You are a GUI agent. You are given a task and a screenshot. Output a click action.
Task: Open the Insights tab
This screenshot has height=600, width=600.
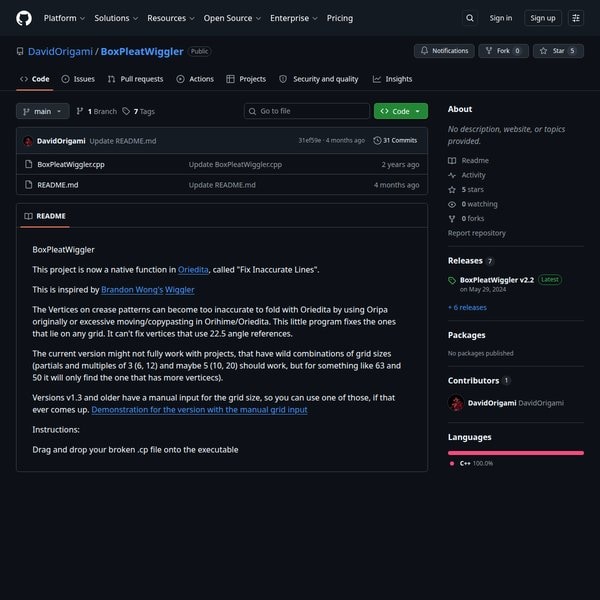tap(393, 79)
